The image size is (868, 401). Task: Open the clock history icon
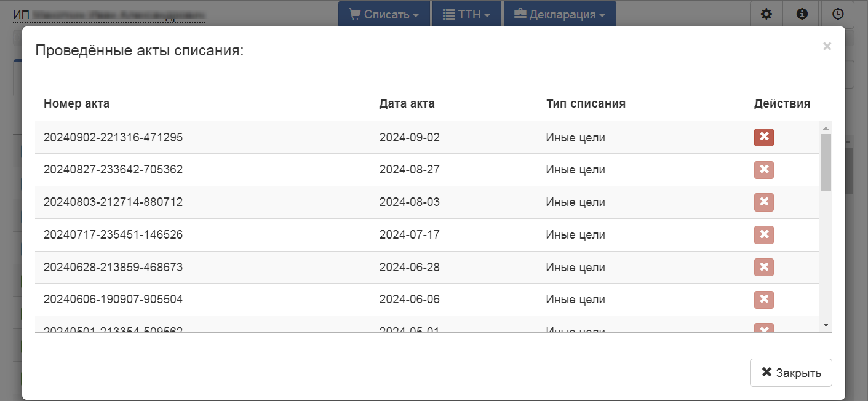coord(837,14)
